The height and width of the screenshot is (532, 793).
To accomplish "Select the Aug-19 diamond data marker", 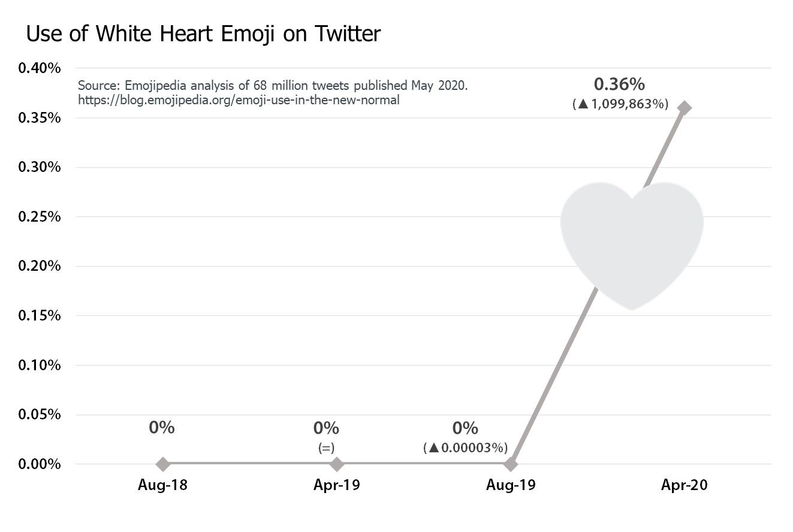I will (x=511, y=464).
